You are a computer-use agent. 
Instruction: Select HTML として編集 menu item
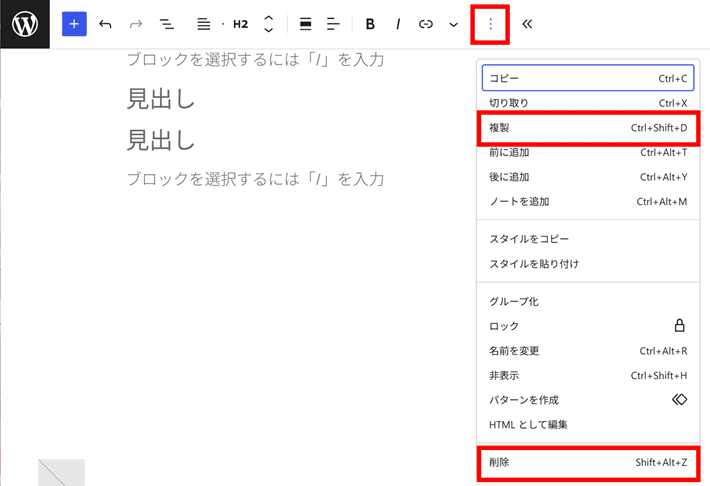588,425
